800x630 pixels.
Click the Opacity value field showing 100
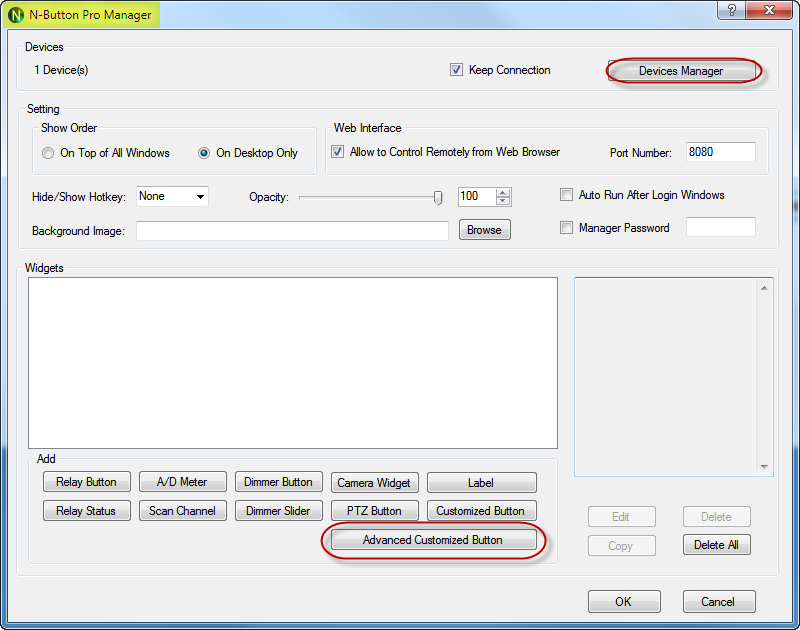(477, 196)
